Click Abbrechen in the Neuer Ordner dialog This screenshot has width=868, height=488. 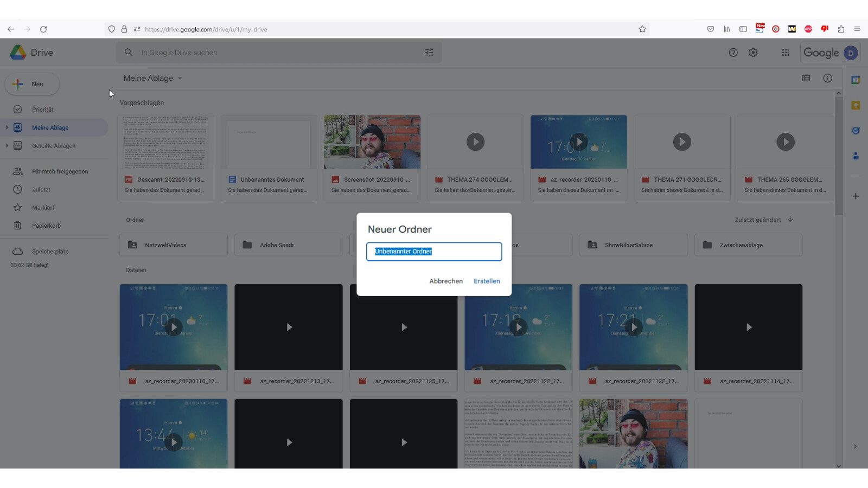coord(446,281)
